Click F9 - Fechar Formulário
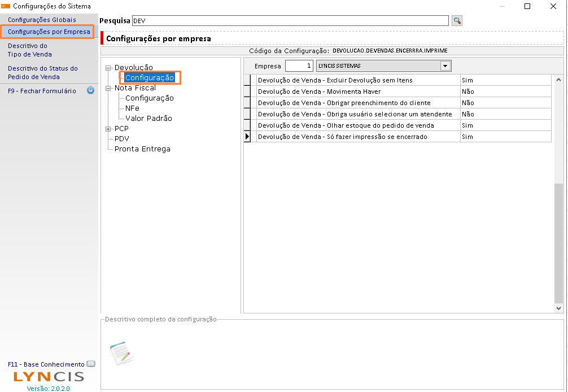This screenshot has height=392, width=568. [42, 91]
